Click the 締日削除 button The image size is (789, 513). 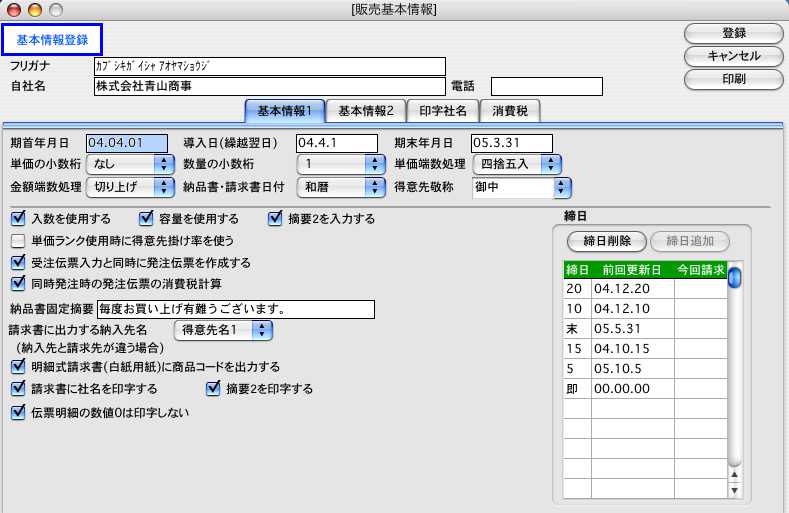605,241
